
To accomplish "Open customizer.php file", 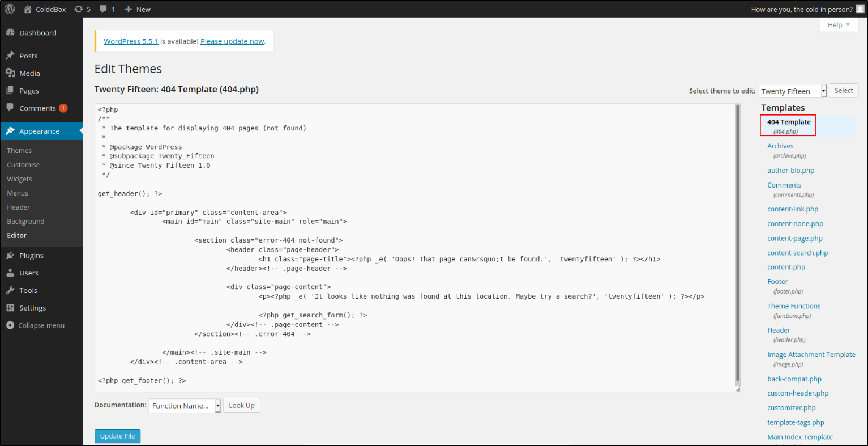I will pyautogui.click(x=791, y=408).
